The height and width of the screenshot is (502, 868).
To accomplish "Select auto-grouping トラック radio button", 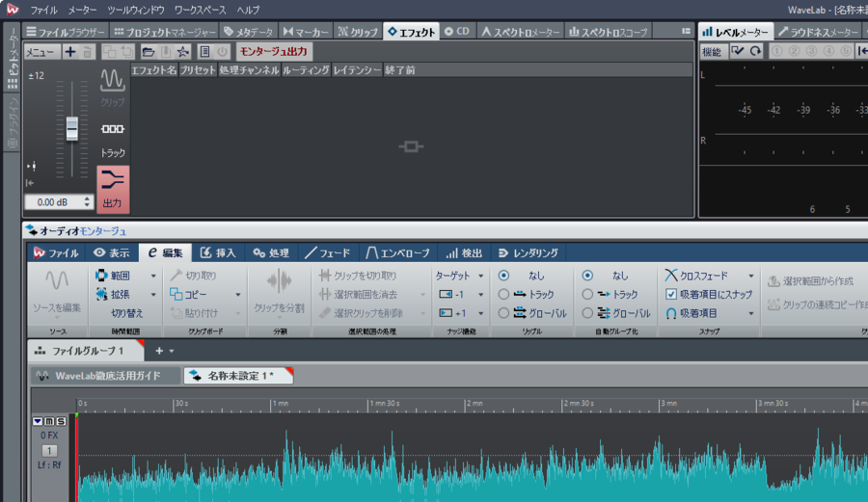I will tap(587, 294).
